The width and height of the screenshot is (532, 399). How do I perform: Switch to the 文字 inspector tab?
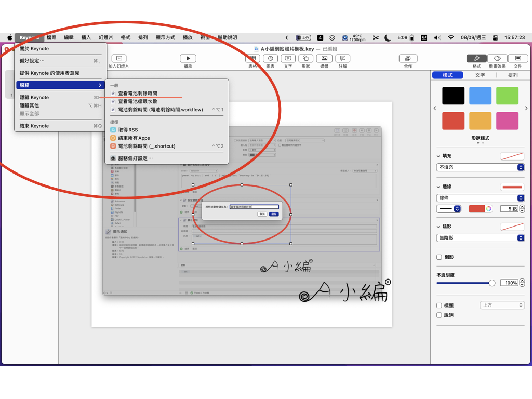(x=480, y=75)
